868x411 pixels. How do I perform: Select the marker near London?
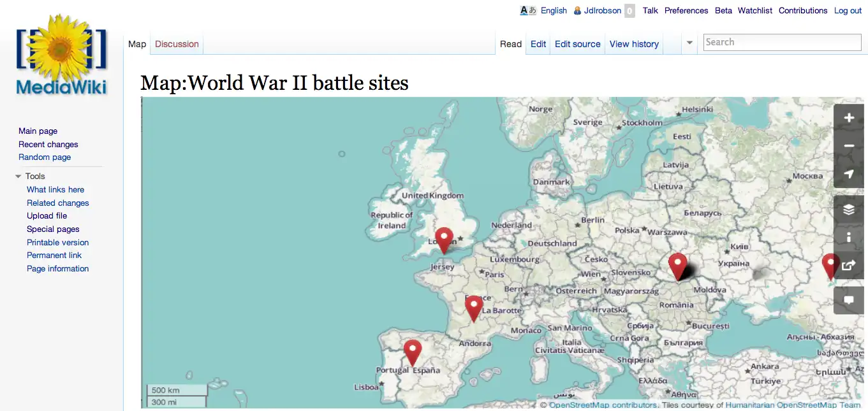pyautogui.click(x=444, y=240)
